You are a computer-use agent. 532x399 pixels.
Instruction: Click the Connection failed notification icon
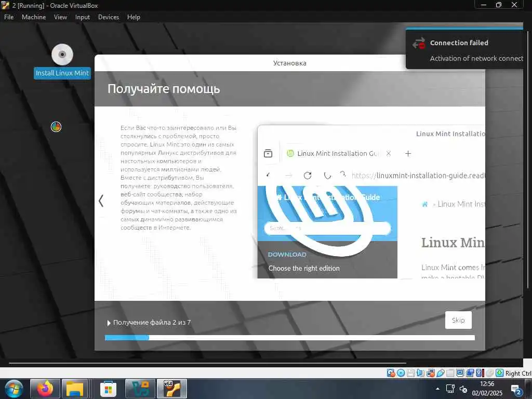419,43
